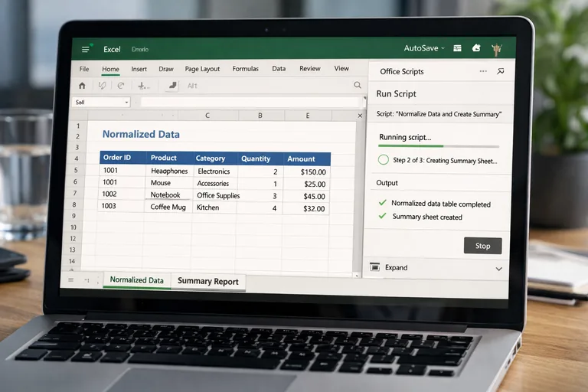588x392 pixels.
Task: Switch to Page Layout tab
Action: click(x=202, y=69)
